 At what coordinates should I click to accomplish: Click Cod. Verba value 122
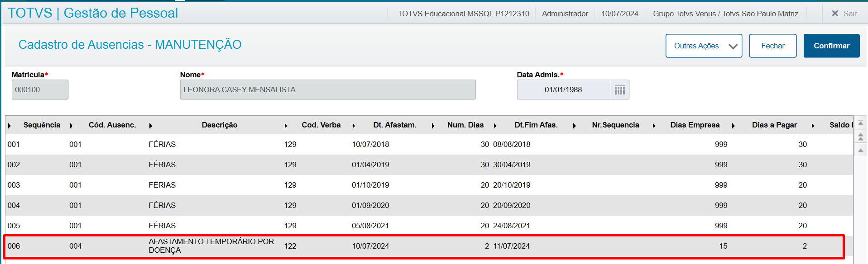[290, 246]
